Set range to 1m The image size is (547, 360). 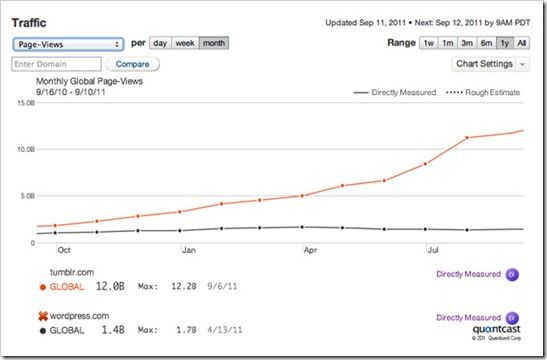point(448,43)
